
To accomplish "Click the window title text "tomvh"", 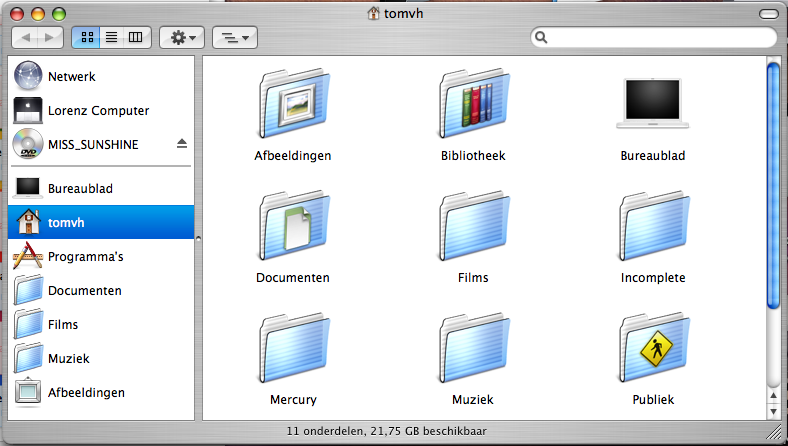I will [x=404, y=14].
